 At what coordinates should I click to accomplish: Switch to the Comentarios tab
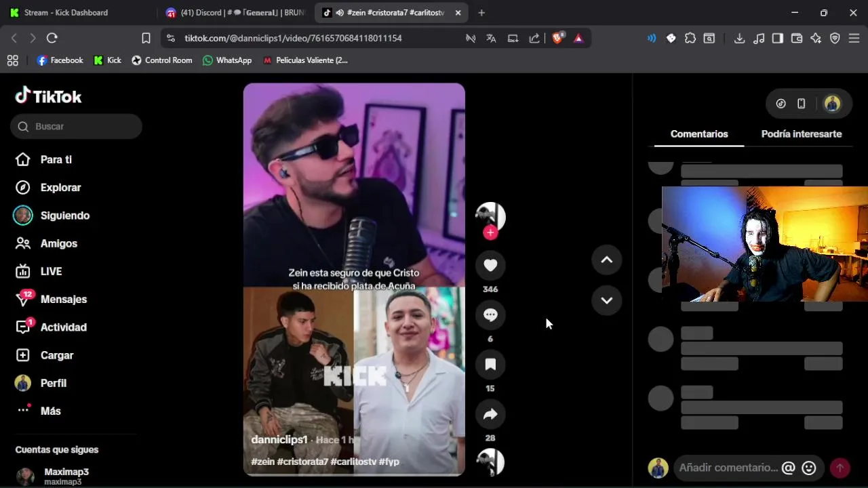pos(699,134)
